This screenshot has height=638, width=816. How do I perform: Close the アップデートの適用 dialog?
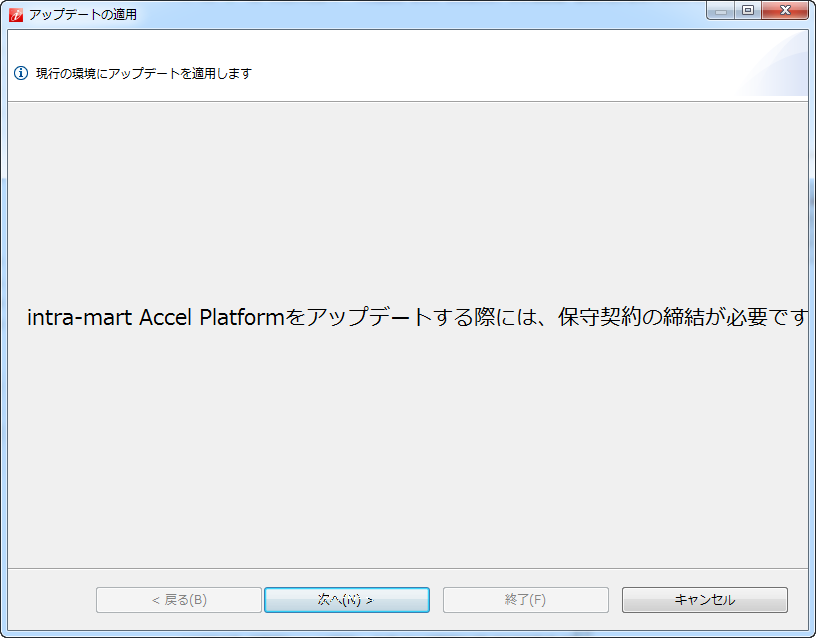point(785,10)
